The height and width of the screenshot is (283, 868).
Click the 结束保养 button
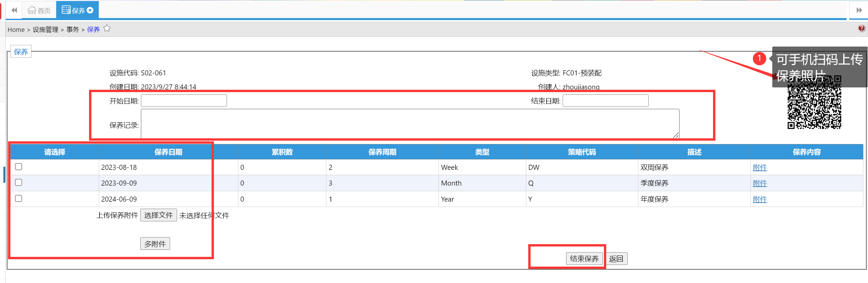click(x=584, y=259)
